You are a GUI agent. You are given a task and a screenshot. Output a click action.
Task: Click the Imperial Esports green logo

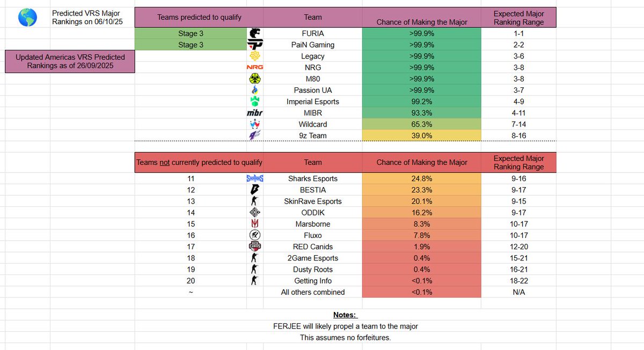[254, 101]
